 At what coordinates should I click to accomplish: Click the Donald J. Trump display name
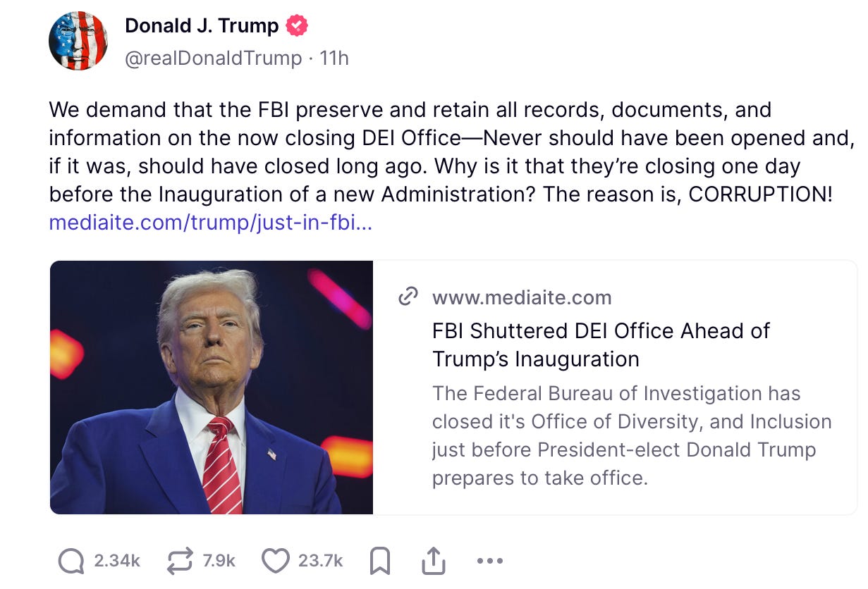(202, 26)
